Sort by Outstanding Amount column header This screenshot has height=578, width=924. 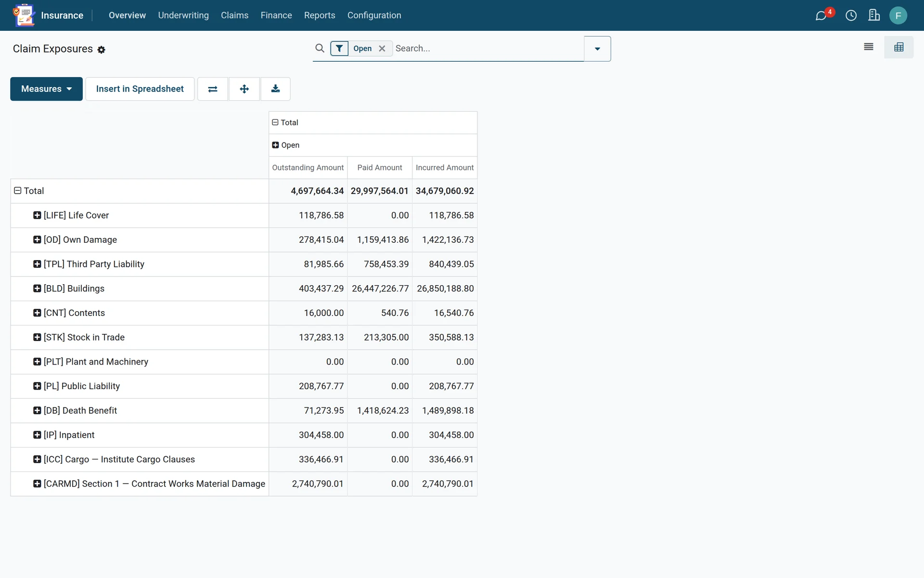coord(308,168)
